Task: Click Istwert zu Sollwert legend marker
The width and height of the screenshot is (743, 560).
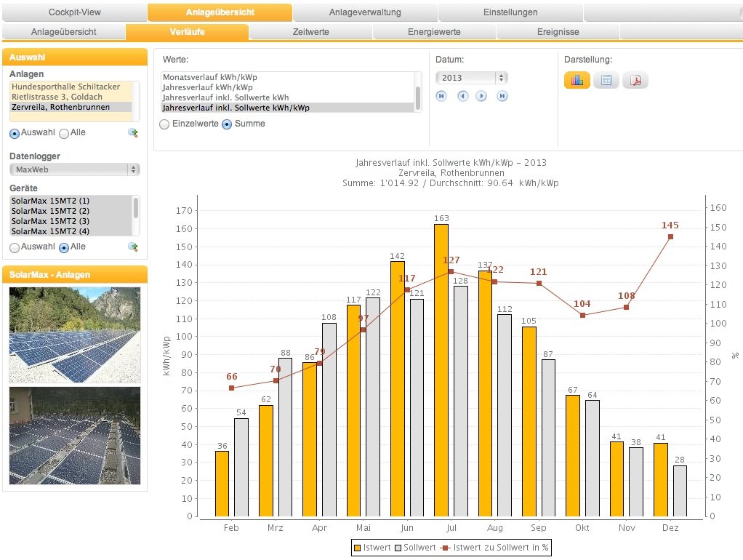Action: click(x=445, y=548)
